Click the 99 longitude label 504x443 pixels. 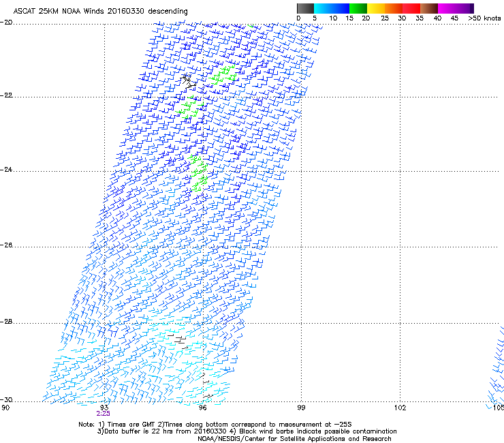coord(301,408)
